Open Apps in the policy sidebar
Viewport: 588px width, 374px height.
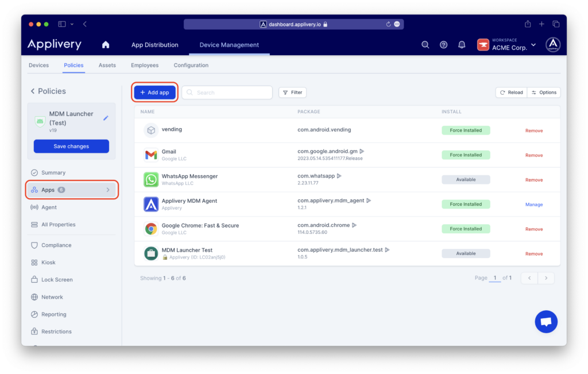click(72, 190)
